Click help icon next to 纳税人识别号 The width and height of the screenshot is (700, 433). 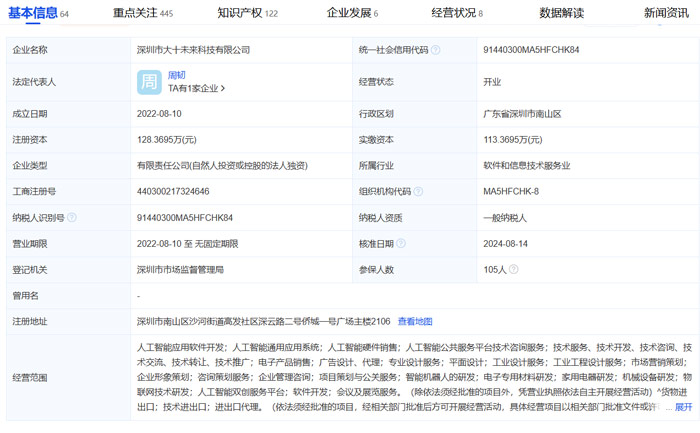[x=72, y=217]
